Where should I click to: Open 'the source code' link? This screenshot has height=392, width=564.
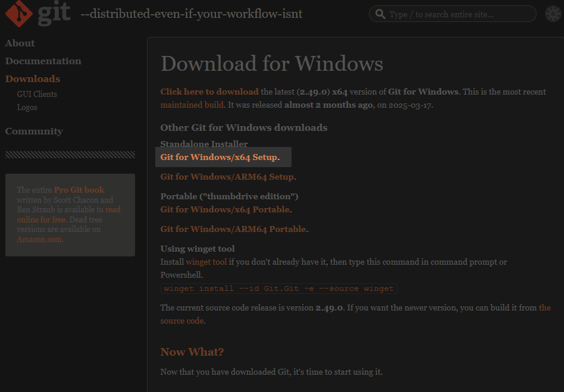click(355, 314)
